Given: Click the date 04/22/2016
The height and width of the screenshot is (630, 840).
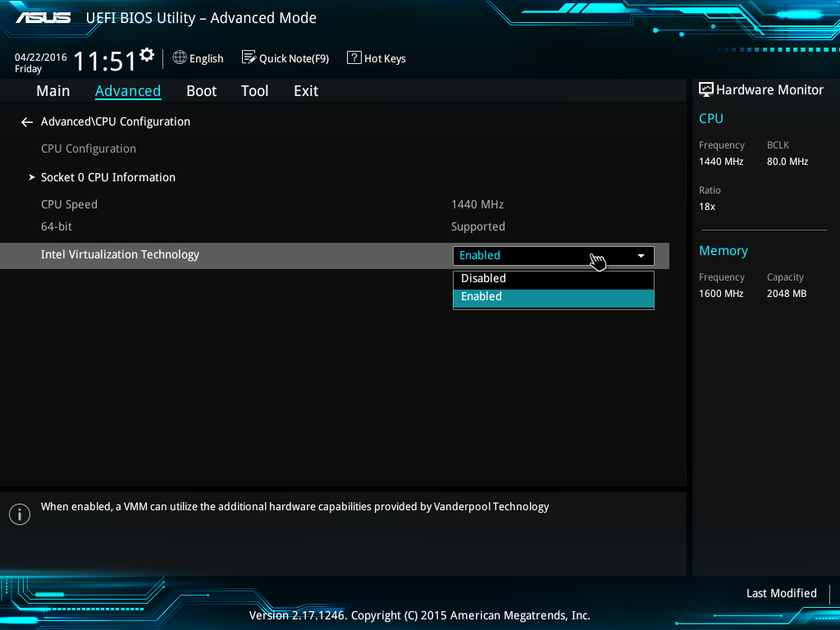Looking at the screenshot, I should 41,57.
